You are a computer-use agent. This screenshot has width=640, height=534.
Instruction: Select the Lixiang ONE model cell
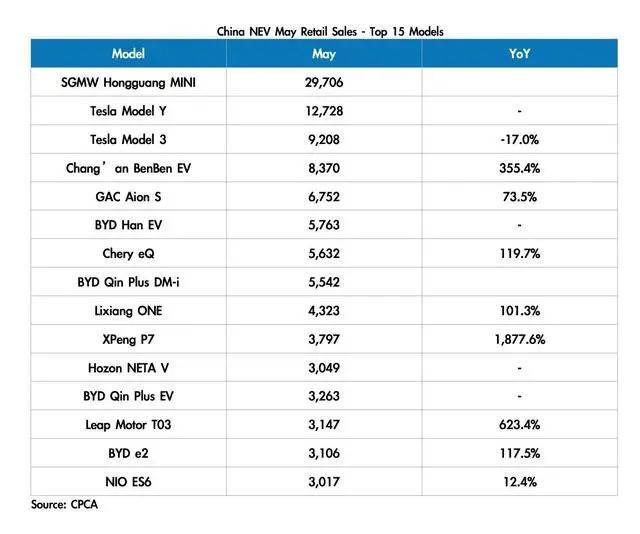tap(128, 311)
